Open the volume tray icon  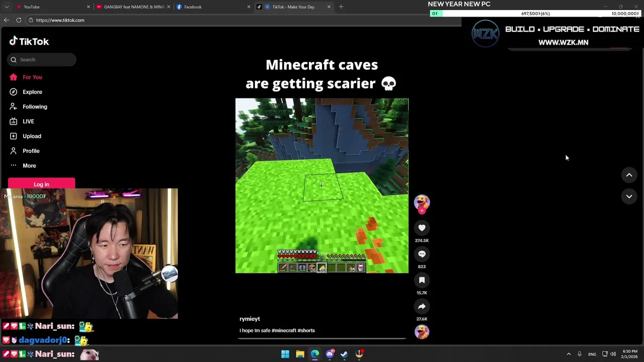pyautogui.click(x=613, y=354)
